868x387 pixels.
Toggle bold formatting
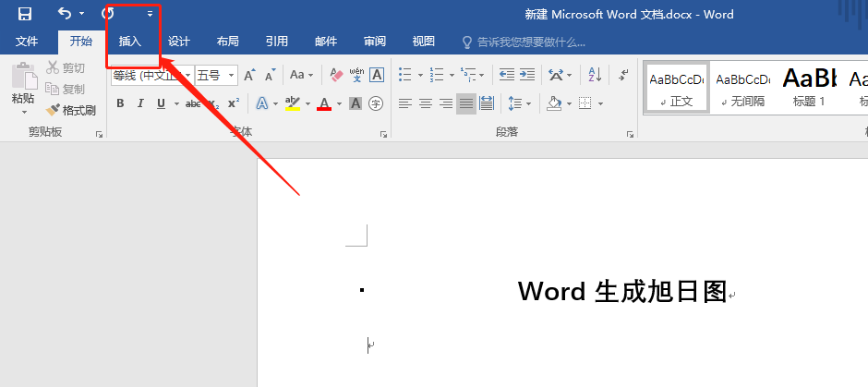(120, 103)
